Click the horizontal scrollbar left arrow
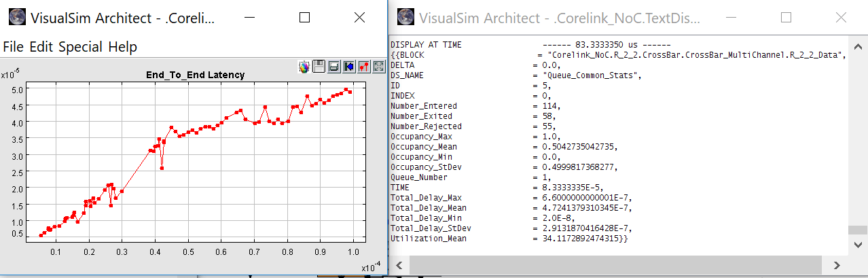 (x=399, y=264)
